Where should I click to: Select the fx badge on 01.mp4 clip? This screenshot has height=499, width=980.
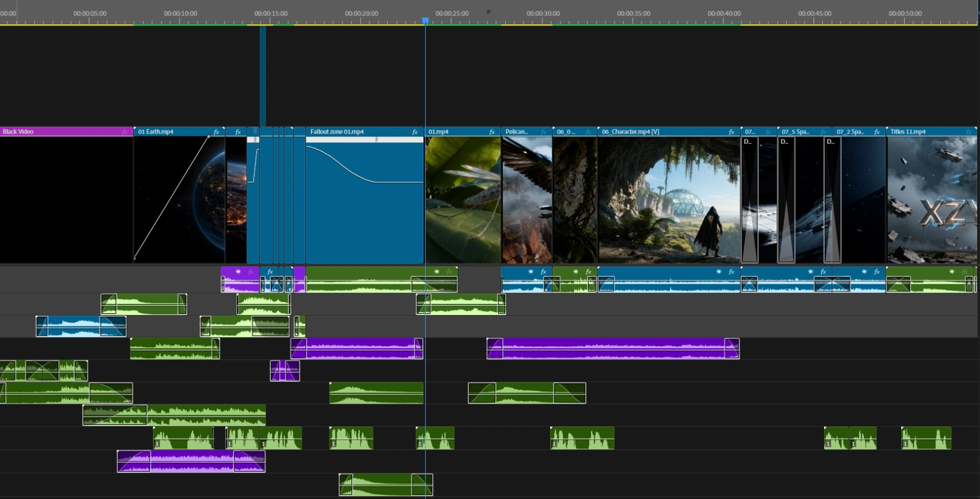(x=492, y=132)
